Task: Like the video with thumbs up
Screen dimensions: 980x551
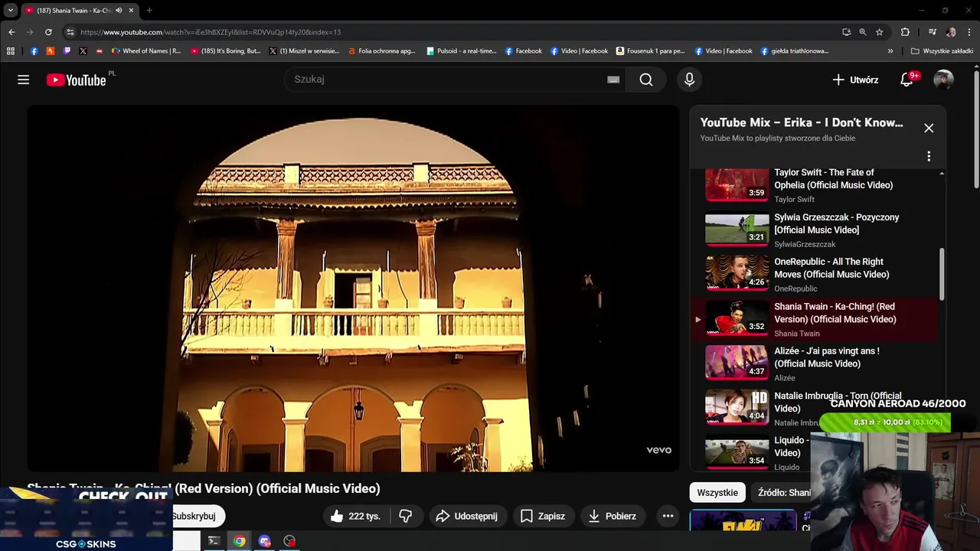Action: pyautogui.click(x=356, y=516)
